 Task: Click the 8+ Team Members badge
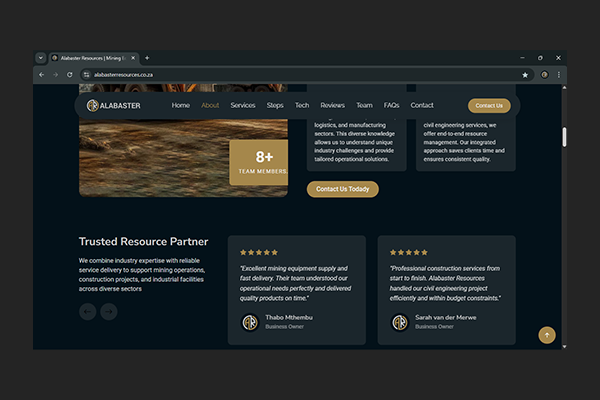(259, 162)
